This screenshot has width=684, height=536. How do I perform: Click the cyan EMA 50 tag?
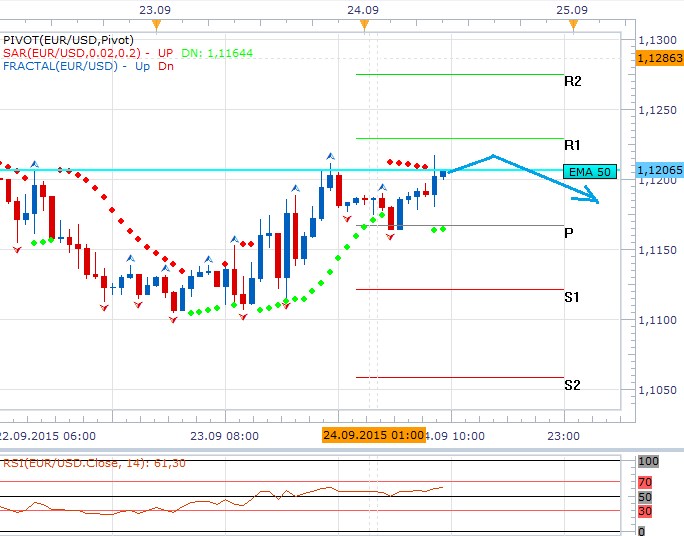(589, 172)
